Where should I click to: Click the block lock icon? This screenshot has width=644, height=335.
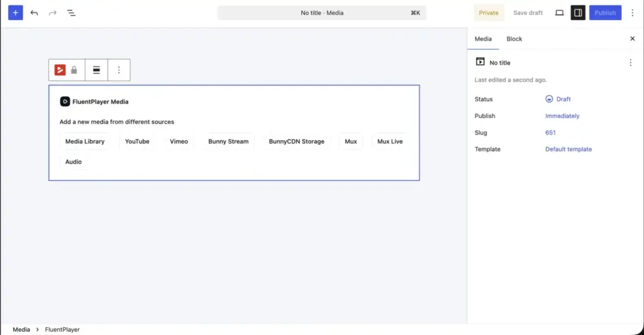click(74, 70)
